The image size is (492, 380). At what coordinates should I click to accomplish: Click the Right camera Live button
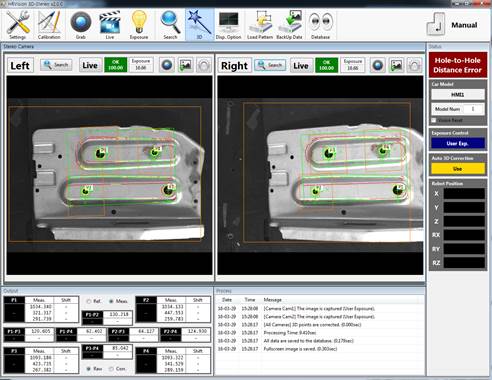coord(301,65)
